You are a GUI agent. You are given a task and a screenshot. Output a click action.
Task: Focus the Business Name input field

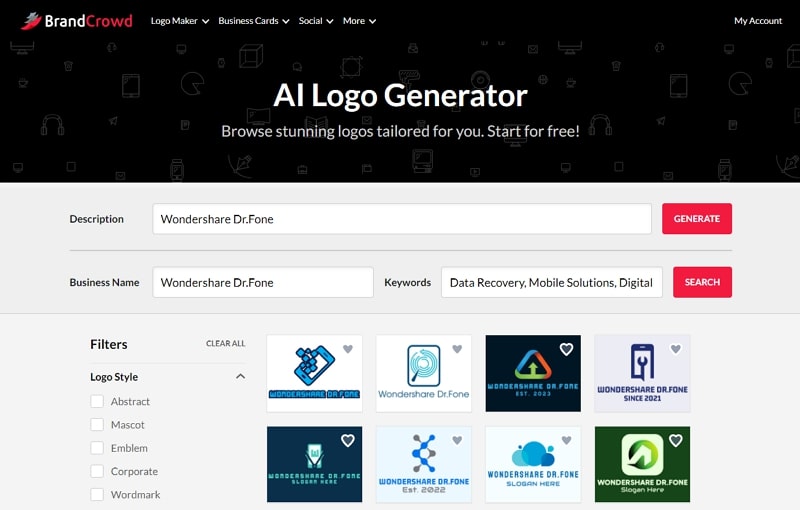(263, 282)
